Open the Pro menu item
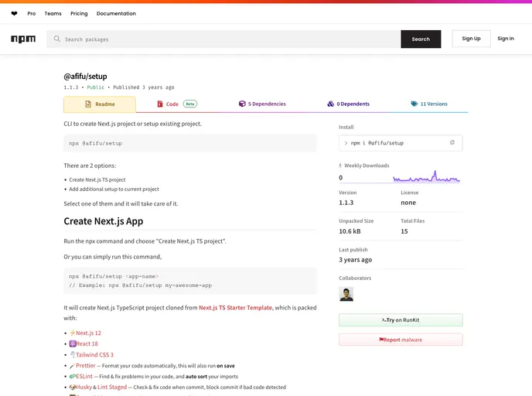Image resolution: width=532 pixels, height=396 pixels. [32, 14]
